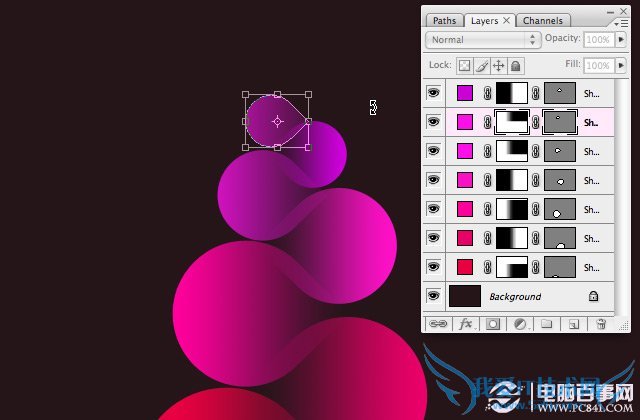Create a new group with the folder icon

pyautogui.click(x=547, y=324)
